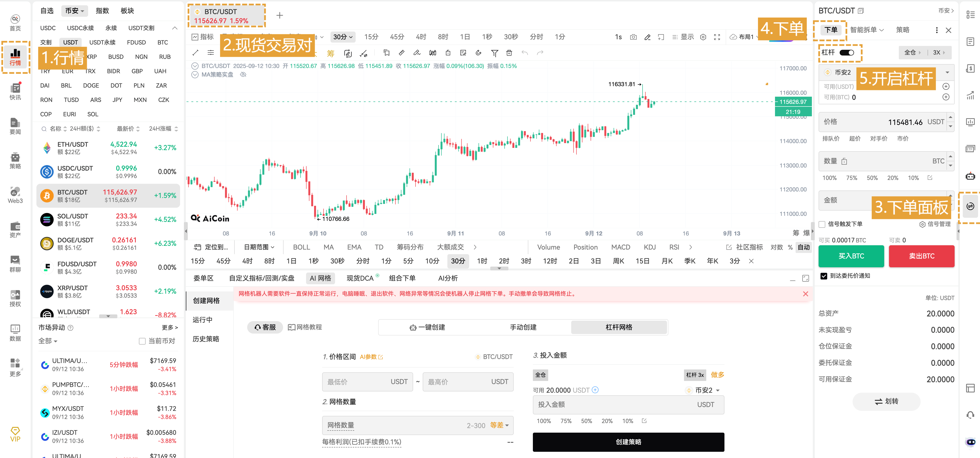
Task: Take a chart screenshot with camera icon
Action: (633, 37)
